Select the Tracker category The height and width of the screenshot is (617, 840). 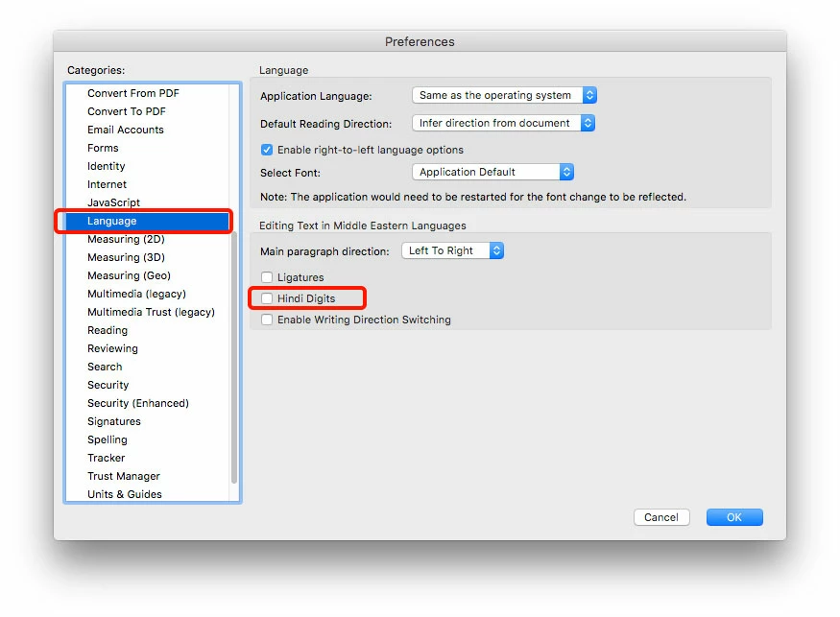coord(147,458)
